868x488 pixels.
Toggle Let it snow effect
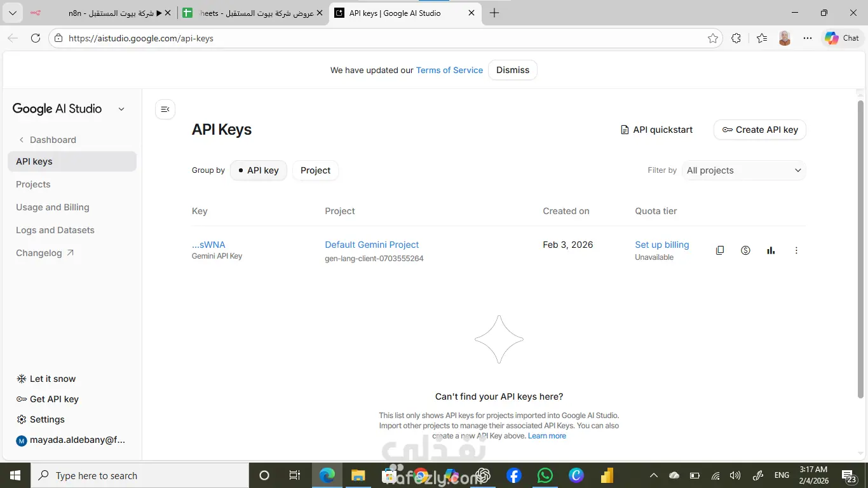point(46,379)
